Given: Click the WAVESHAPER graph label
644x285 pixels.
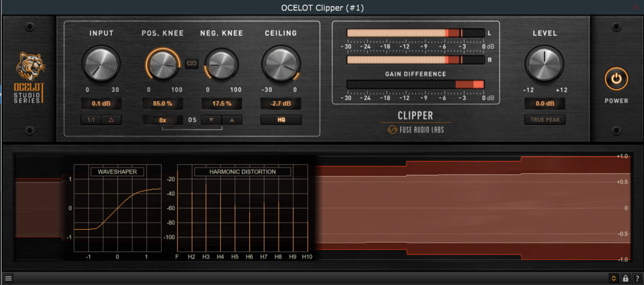Looking at the screenshot, I should [x=118, y=172].
